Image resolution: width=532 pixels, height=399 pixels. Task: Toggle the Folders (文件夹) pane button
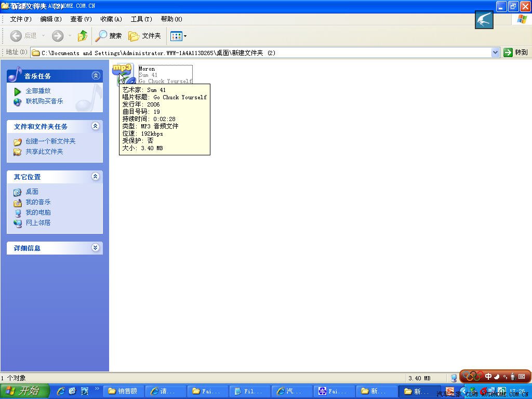pos(145,36)
